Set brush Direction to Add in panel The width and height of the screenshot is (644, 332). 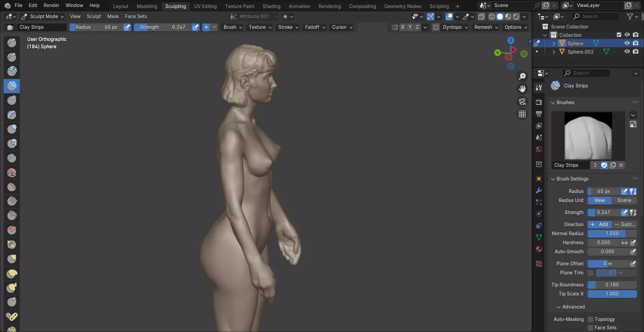599,224
